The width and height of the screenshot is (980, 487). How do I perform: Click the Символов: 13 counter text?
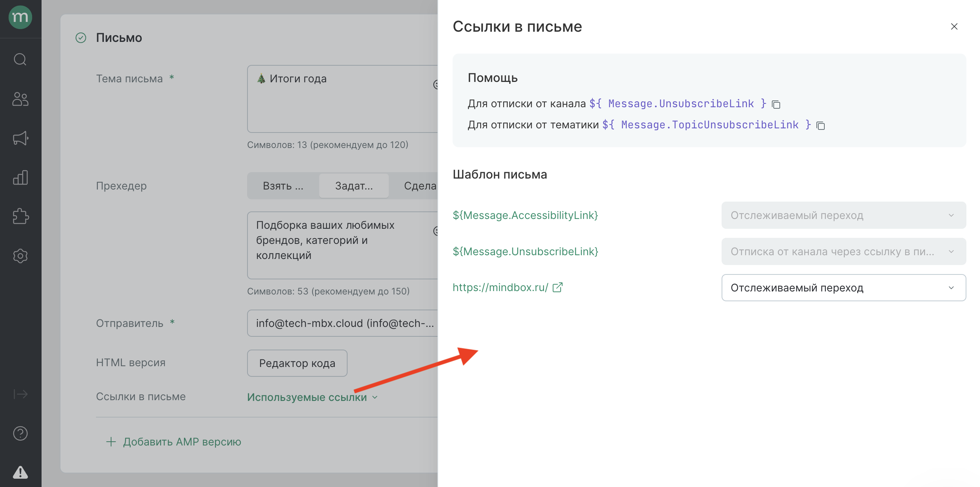(328, 145)
